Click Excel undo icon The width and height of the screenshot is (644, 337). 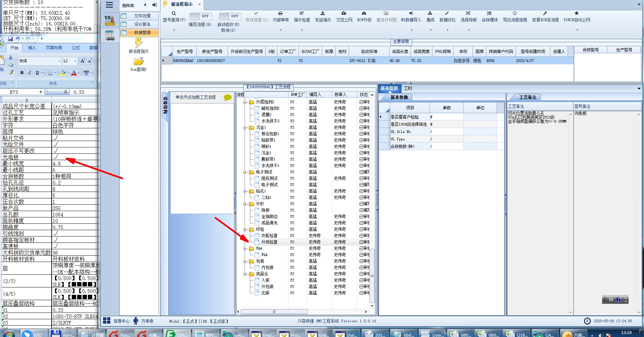pyautogui.click(x=17, y=39)
